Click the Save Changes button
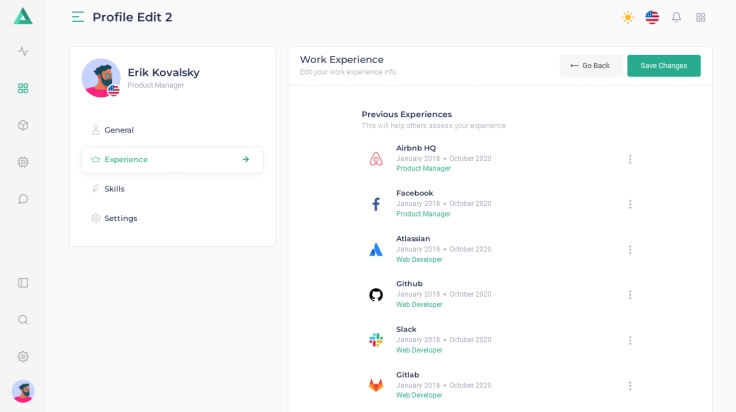Viewport: 736px width, 412px height. tap(663, 66)
